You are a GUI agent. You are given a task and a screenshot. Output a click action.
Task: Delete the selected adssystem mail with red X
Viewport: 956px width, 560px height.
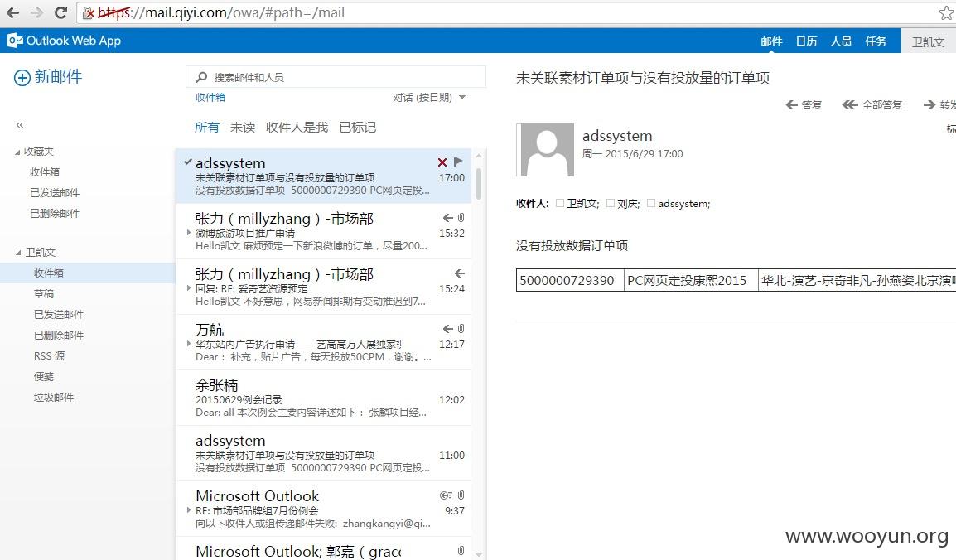(x=442, y=162)
